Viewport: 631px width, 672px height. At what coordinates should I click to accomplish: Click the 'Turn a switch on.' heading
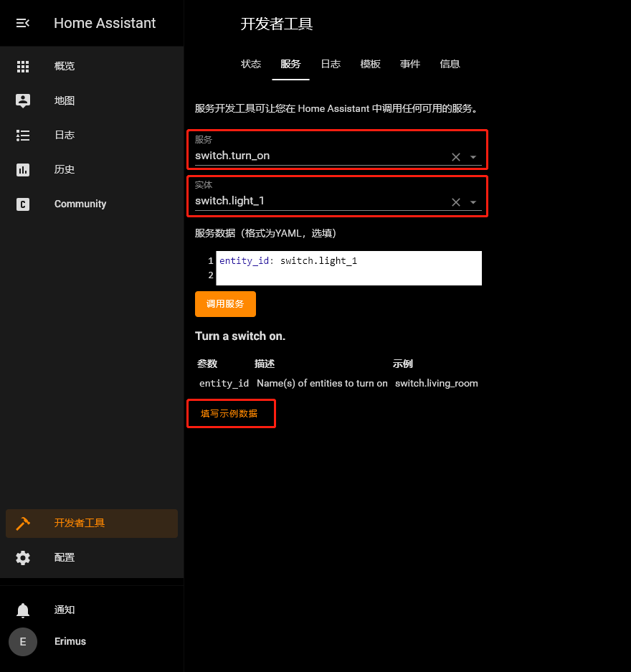point(240,336)
